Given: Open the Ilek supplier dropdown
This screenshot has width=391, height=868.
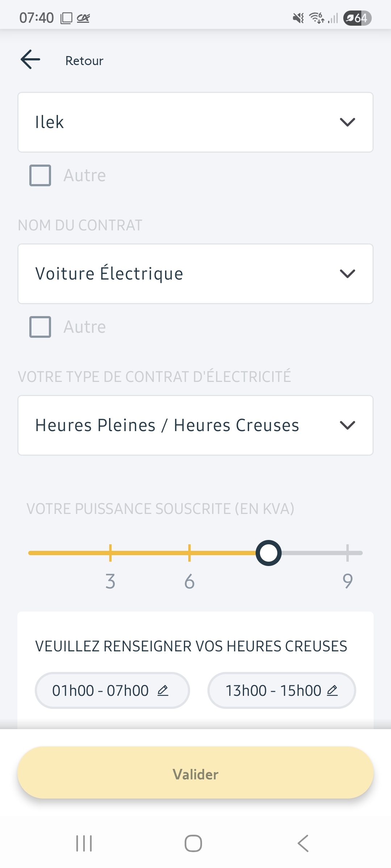Looking at the screenshot, I should click(x=195, y=122).
